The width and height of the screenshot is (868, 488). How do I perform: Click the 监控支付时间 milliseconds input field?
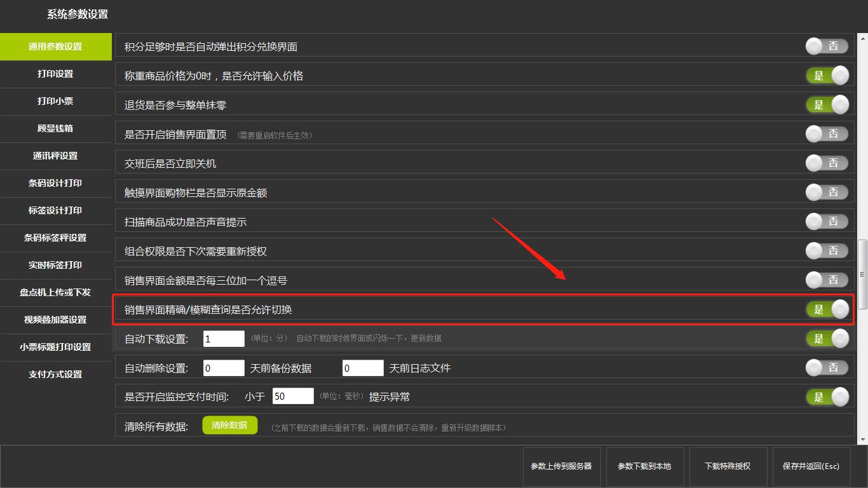[293, 396]
